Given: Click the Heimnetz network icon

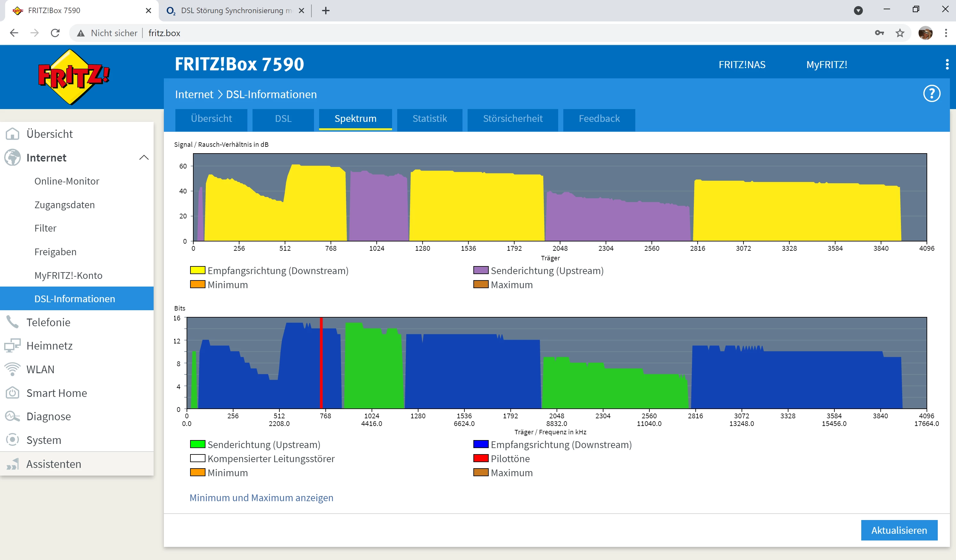Looking at the screenshot, I should [x=12, y=346].
